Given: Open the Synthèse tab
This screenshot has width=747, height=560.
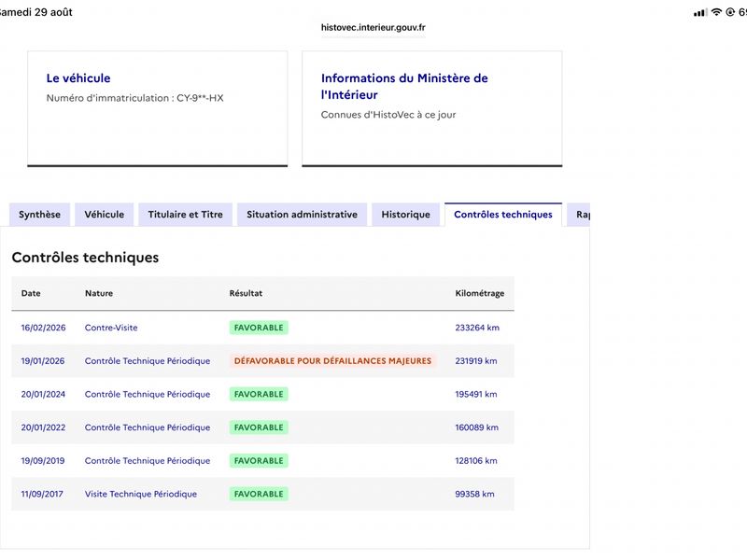Looking at the screenshot, I should point(39,215).
